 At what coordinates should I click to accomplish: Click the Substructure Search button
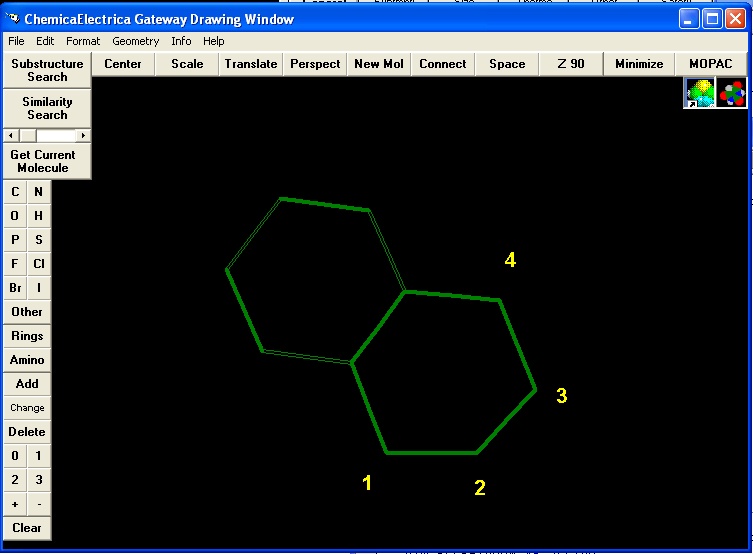[47, 70]
